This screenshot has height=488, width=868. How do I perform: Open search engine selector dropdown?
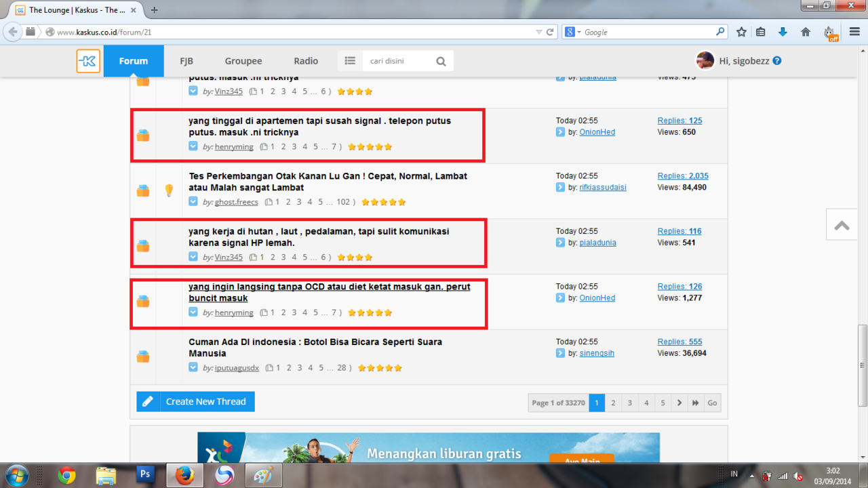(573, 32)
